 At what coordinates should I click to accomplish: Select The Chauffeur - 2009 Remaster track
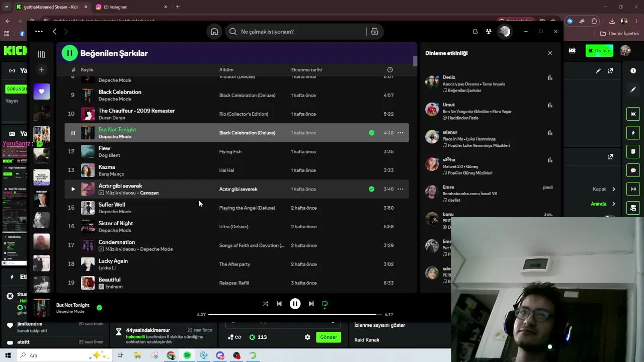(x=236, y=114)
